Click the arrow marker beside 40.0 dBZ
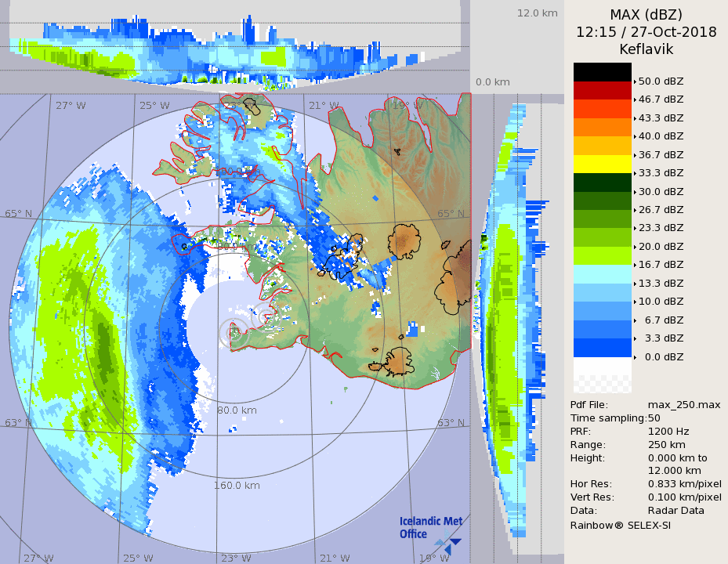This screenshot has width=728, height=564. click(635, 136)
